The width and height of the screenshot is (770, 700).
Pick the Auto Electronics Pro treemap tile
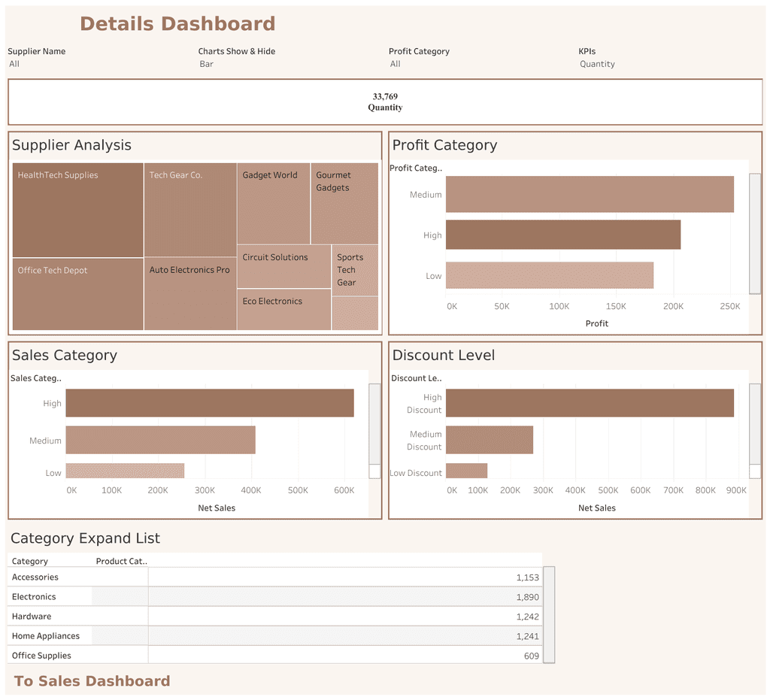tap(189, 295)
